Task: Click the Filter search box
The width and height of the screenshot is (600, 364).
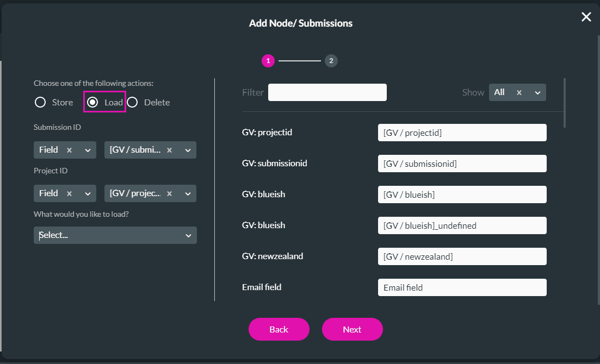Action: [327, 92]
